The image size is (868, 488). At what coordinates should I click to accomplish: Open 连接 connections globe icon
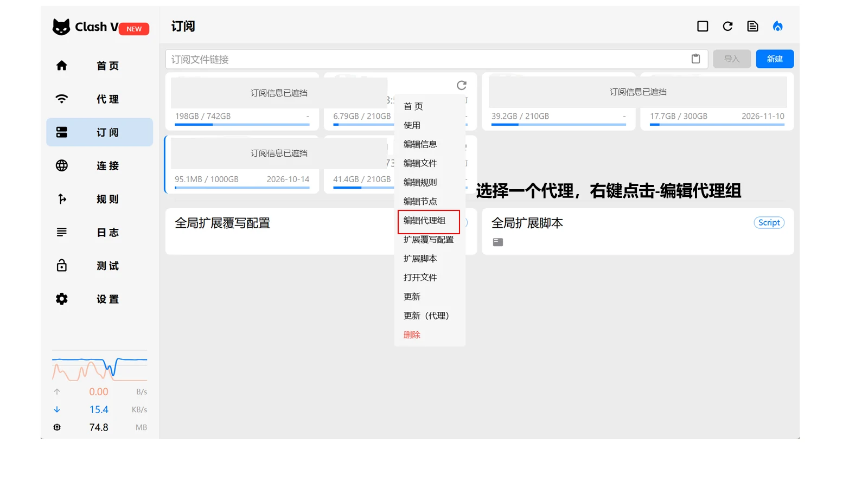point(62,166)
